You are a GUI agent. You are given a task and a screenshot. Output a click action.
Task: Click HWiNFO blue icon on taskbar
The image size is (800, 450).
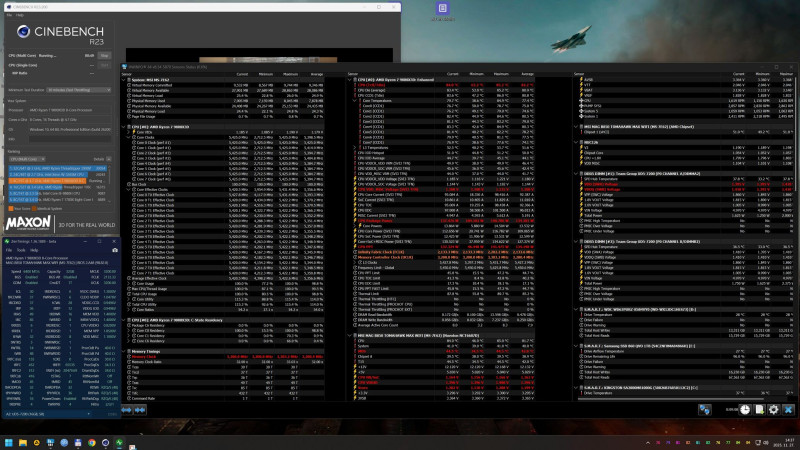point(50,443)
